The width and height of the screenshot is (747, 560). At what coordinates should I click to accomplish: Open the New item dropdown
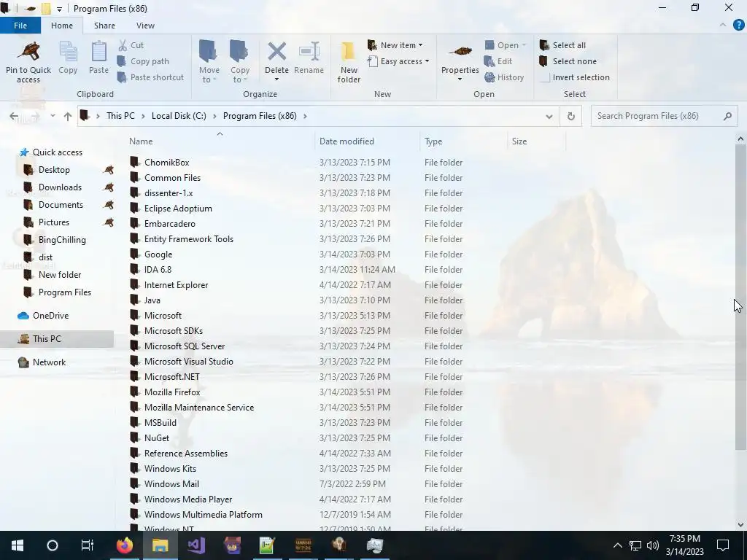pyautogui.click(x=395, y=45)
